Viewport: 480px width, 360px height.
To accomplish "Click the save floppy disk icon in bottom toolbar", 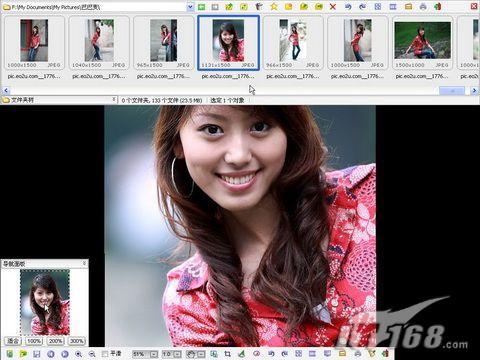I will [37, 354].
